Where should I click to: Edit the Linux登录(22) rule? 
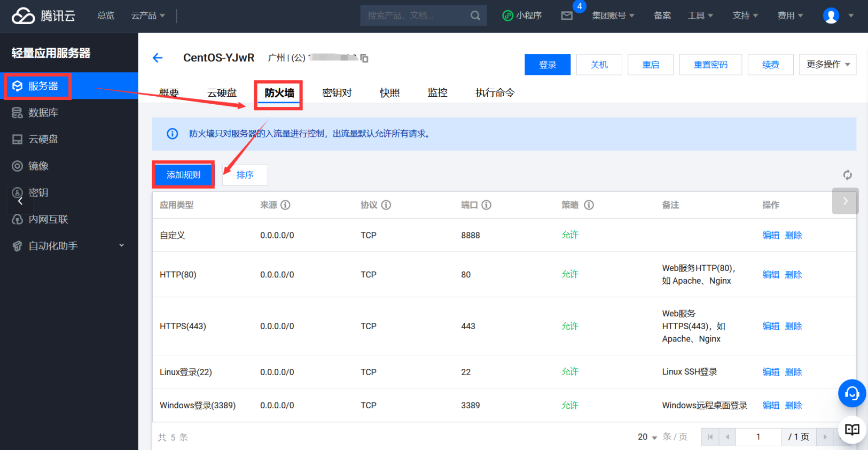pyautogui.click(x=771, y=372)
